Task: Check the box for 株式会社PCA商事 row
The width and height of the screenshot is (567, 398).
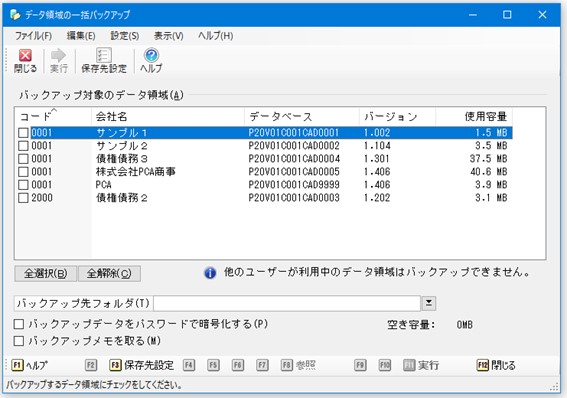Action: click(23, 172)
